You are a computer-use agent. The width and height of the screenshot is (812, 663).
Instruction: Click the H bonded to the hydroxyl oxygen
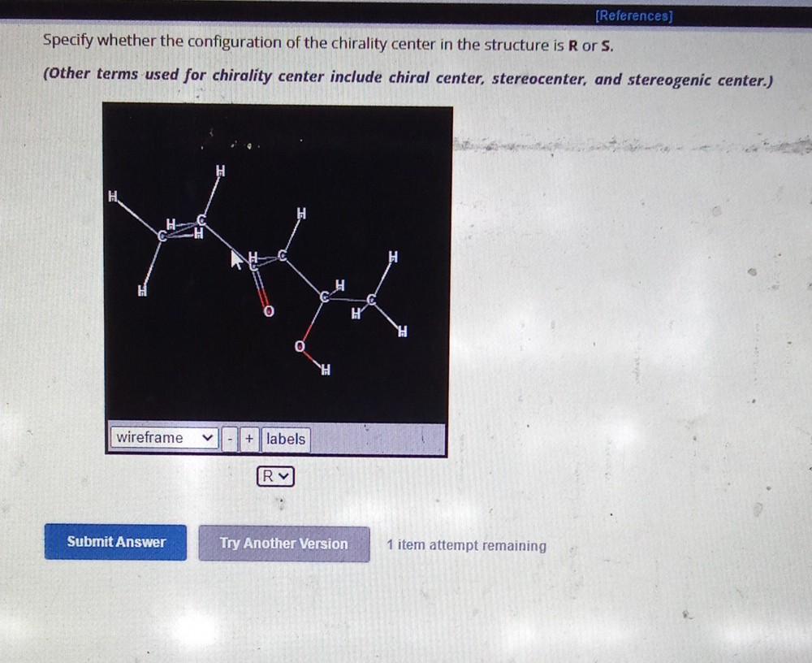(x=325, y=370)
